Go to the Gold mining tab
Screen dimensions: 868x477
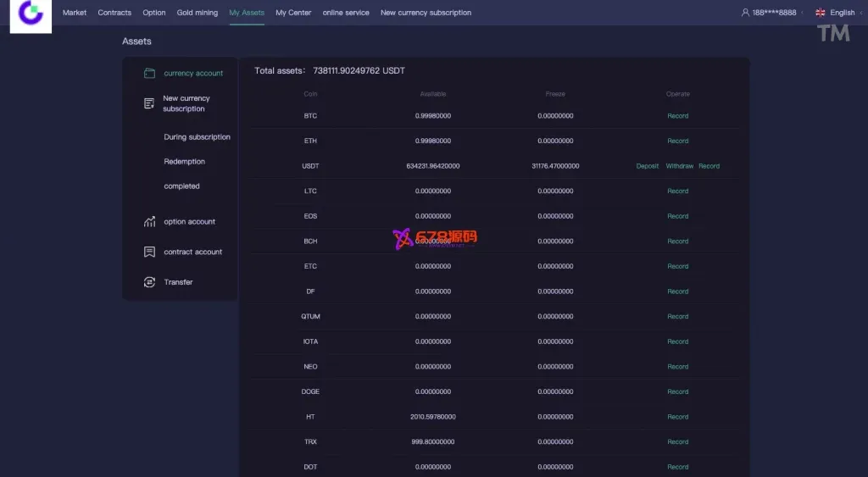click(x=197, y=13)
